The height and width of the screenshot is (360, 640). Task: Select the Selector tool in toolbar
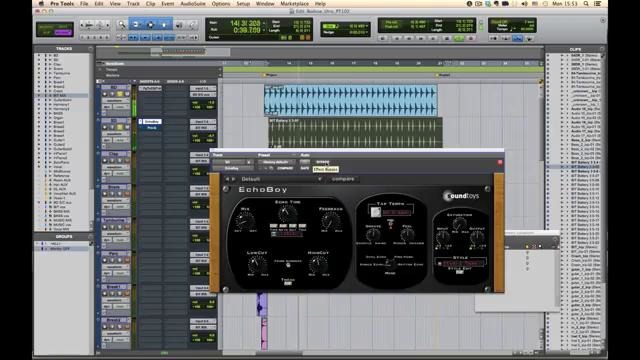(150, 25)
